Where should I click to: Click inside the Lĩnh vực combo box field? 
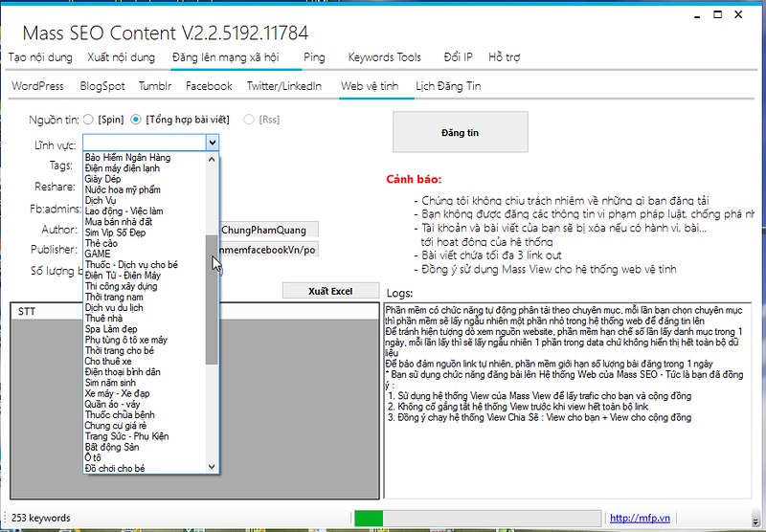(x=145, y=143)
